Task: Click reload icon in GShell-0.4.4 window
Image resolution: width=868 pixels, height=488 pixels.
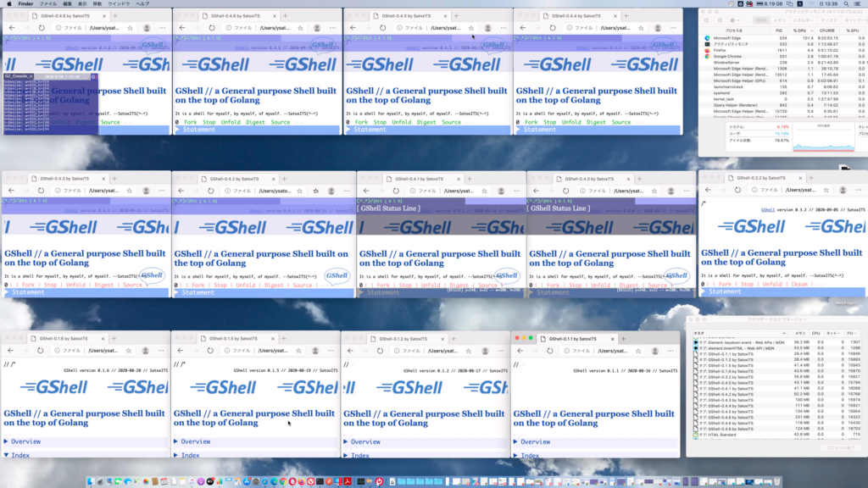Action: point(553,28)
